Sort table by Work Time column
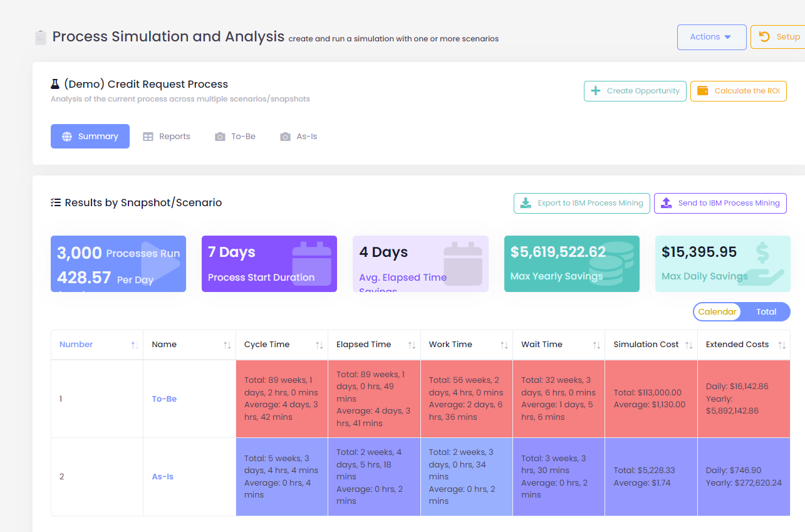805x532 pixels. coord(450,344)
